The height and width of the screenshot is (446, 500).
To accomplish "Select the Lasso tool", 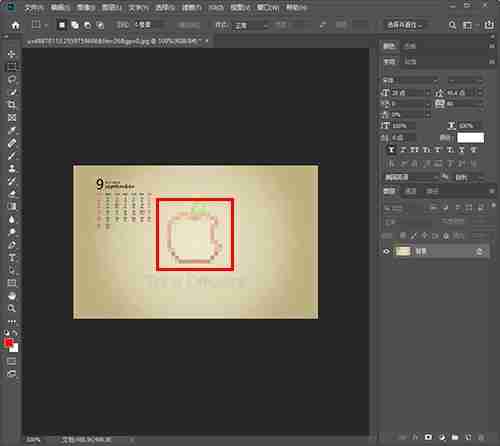I will (x=12, y=79).
